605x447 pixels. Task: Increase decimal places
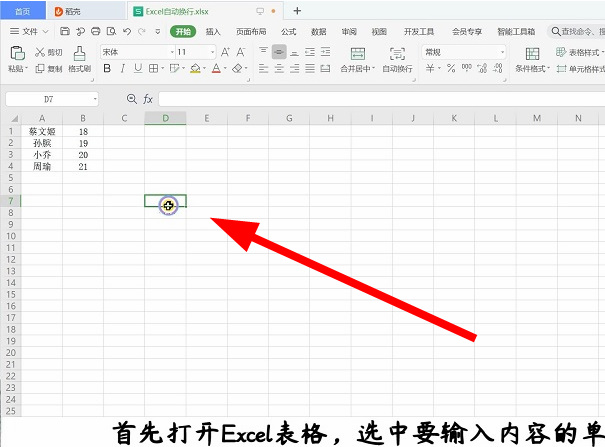(482, 68)
